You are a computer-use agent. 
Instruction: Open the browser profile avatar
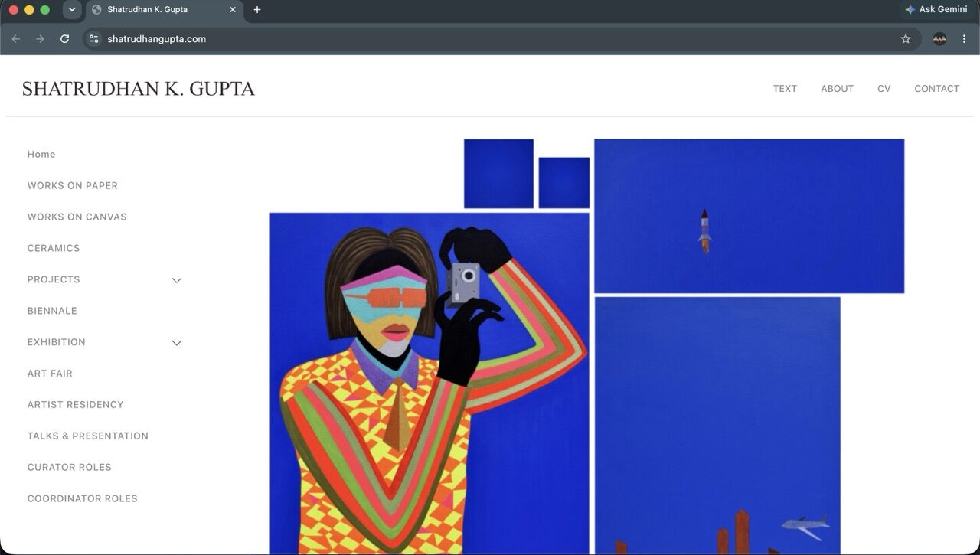coord(939,39)
